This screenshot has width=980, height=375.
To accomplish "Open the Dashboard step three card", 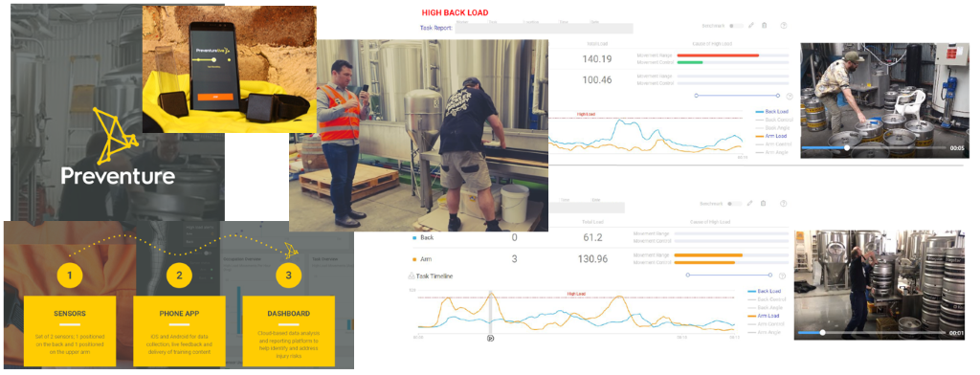I will (x=288, y=331).
